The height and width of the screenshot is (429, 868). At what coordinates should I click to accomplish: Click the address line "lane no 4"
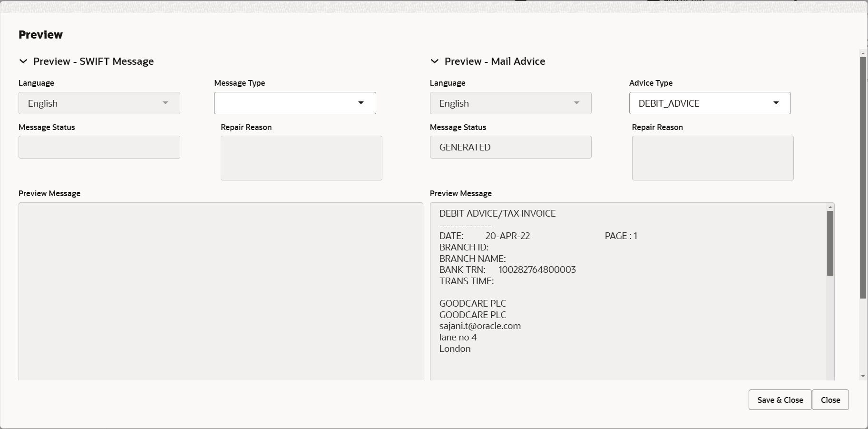(458, 338)
